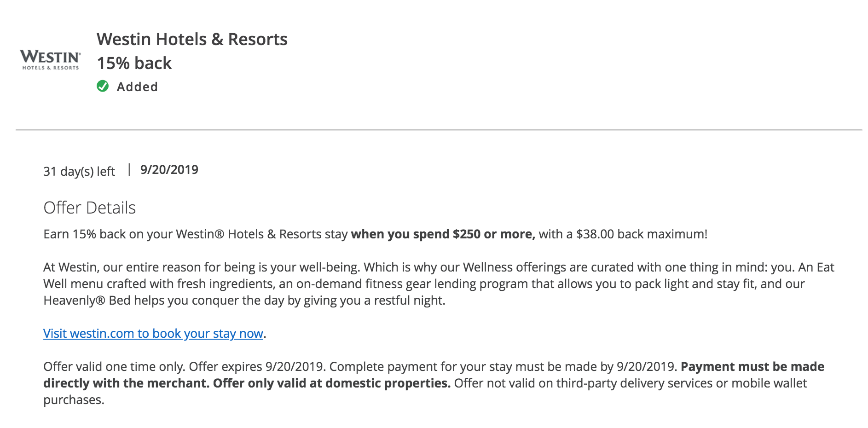This screenshot has width=868, height=428.
Task: Click 'Offer valid one time only' text
Action: click(114, 367)
